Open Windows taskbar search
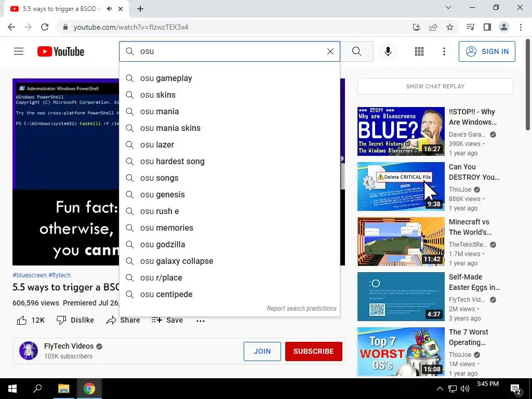 tap(37, 389)
